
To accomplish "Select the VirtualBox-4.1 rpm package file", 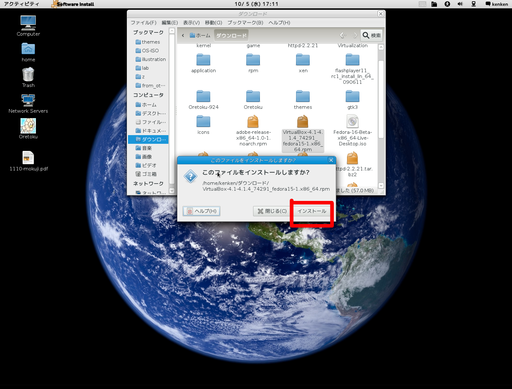I will pyautogui.click(x=303, y=133).
